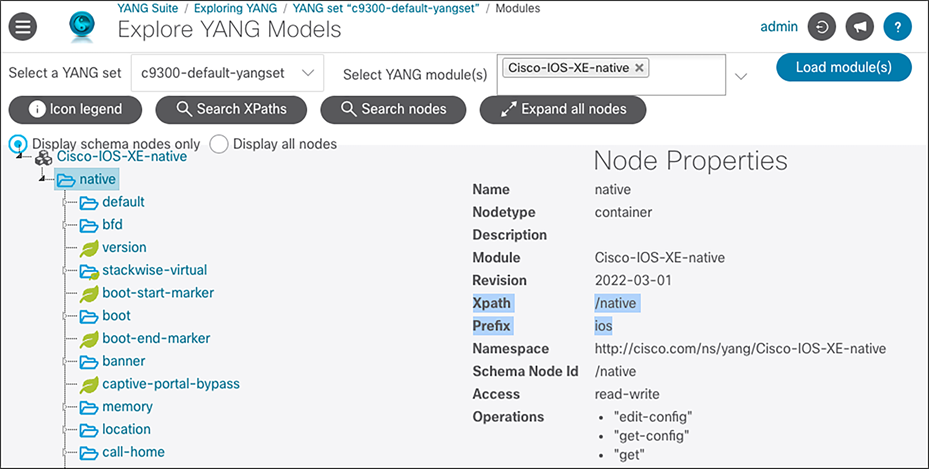Click Expand all nodes button

point(563,110)
